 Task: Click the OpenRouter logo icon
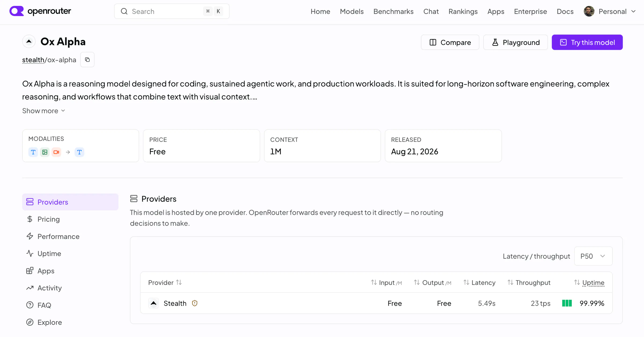click(17, 11)
